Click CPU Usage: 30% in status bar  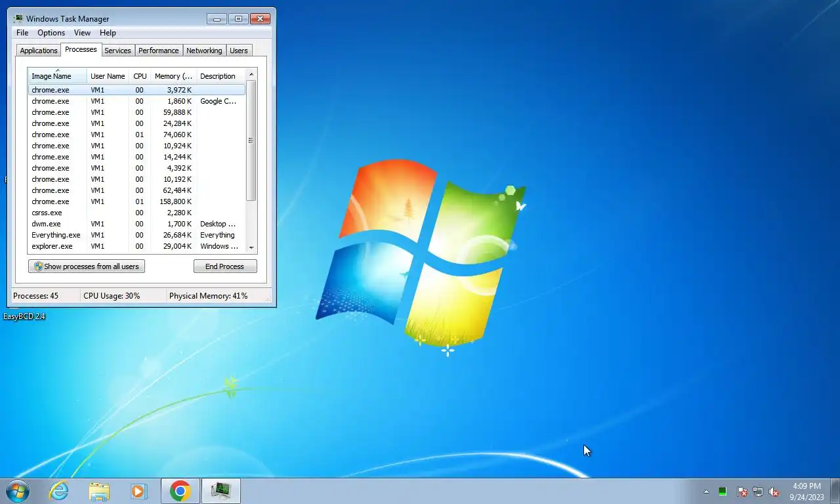pyautogui.click(x=112, y=296)
